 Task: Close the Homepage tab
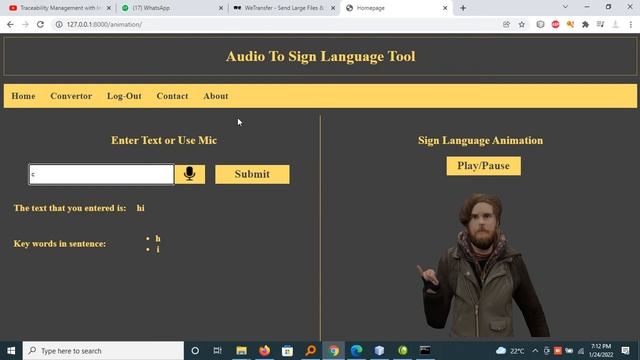click(445, 8)
